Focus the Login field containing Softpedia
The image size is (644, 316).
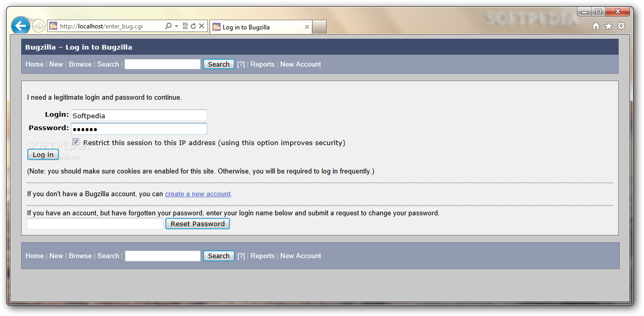[x=139, y=115]
